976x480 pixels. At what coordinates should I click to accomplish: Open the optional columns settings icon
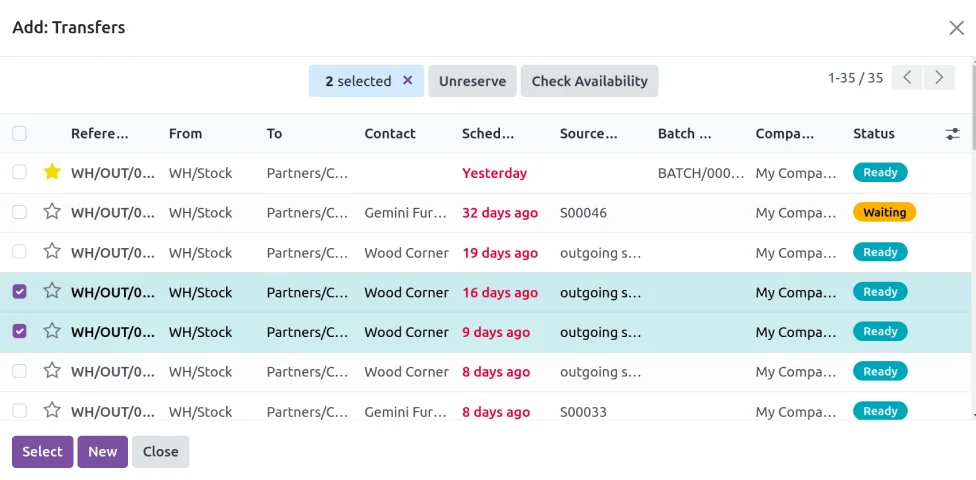tap(952, 134)
